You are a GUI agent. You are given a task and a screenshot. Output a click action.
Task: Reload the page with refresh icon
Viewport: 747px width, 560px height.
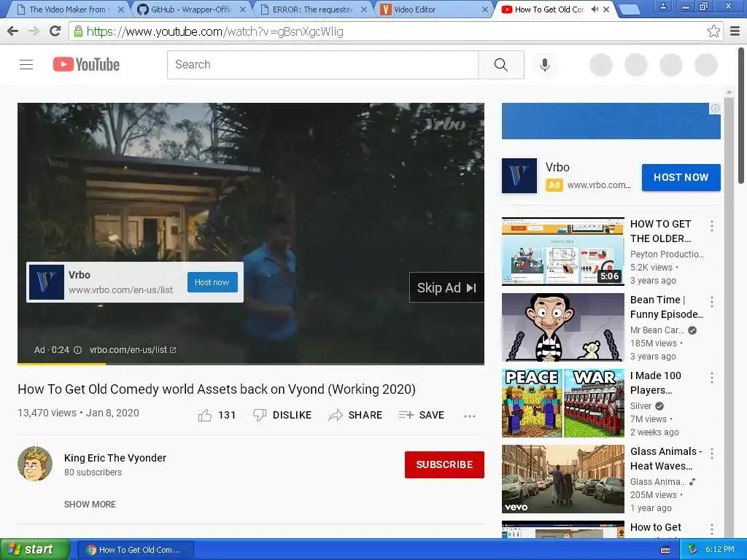point(55,31)
